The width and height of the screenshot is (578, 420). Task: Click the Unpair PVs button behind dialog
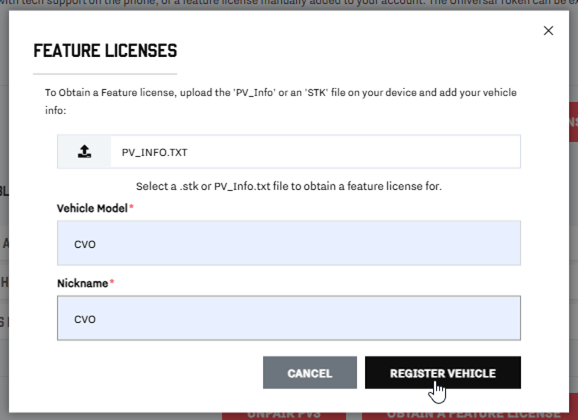tap(284, 416)
